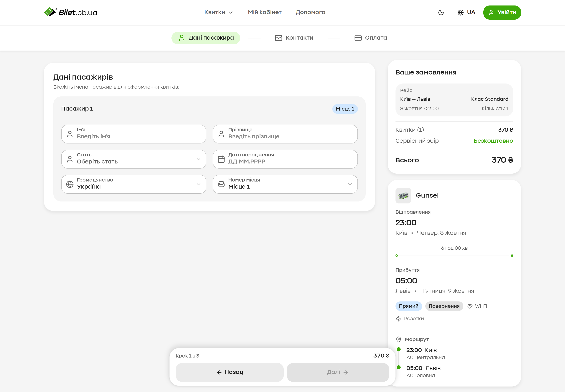Click the envelope icon next to Контакти

(x=278, y=38)
